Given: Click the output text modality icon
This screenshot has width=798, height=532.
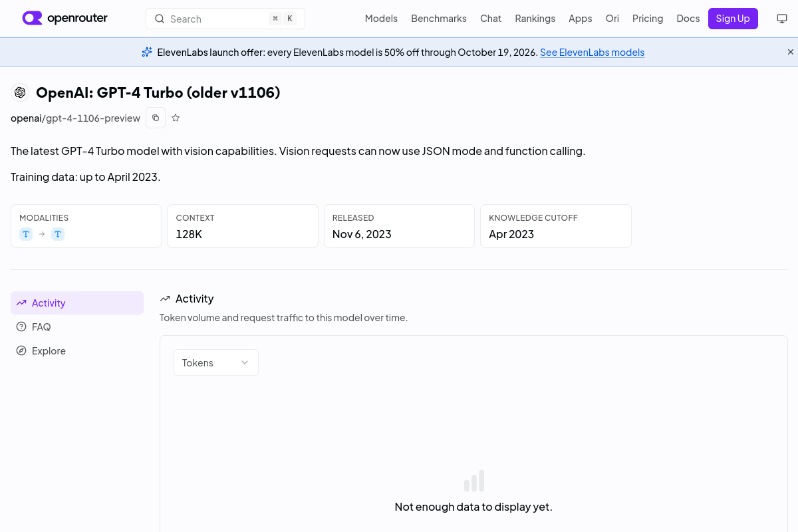Looking at the screenshot, I should coord(58,234).
